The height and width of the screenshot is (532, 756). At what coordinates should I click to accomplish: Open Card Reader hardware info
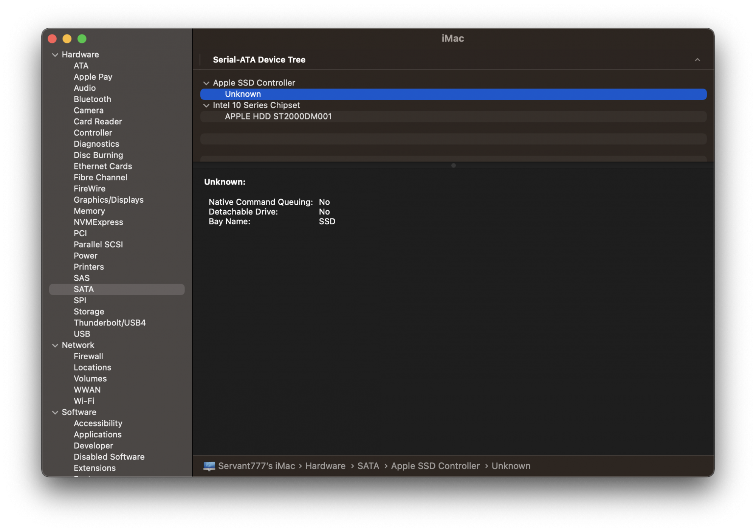[x=98, y=121]
